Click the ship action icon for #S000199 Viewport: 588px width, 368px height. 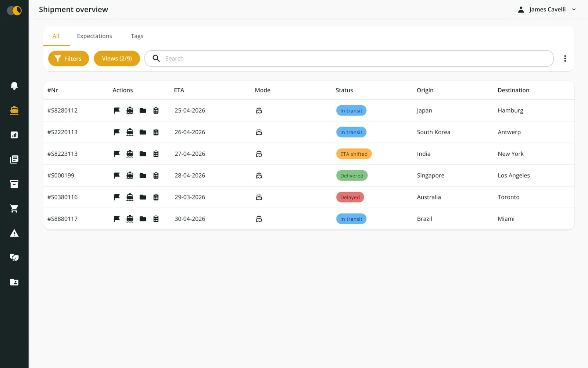pos(130,176)
